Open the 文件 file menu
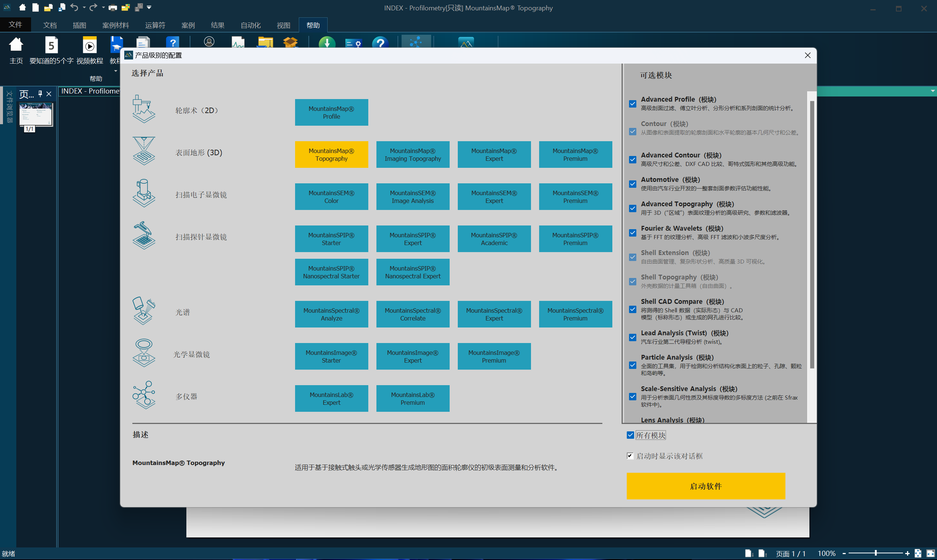Screen dimensions: 937x560 pyautogui.click(x=16, y=24)
